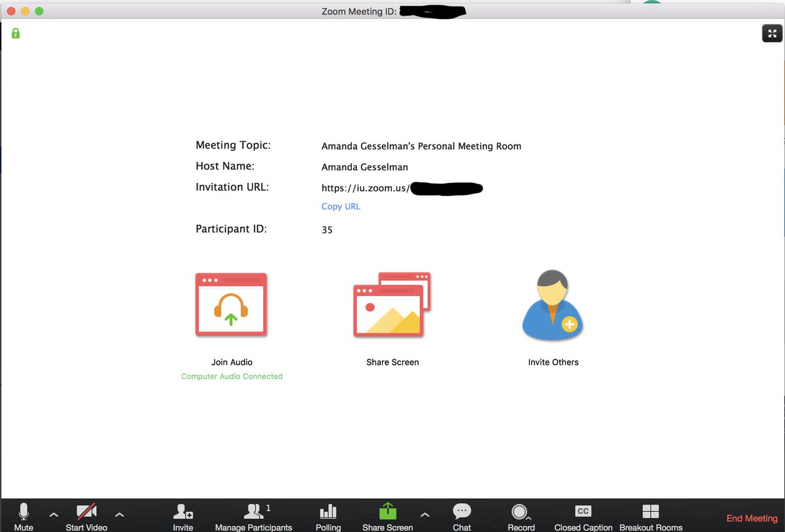The width and height of the screenshot is (785, 532).
Task: Click the yellow minimize window button
Action: click(25, 11)
